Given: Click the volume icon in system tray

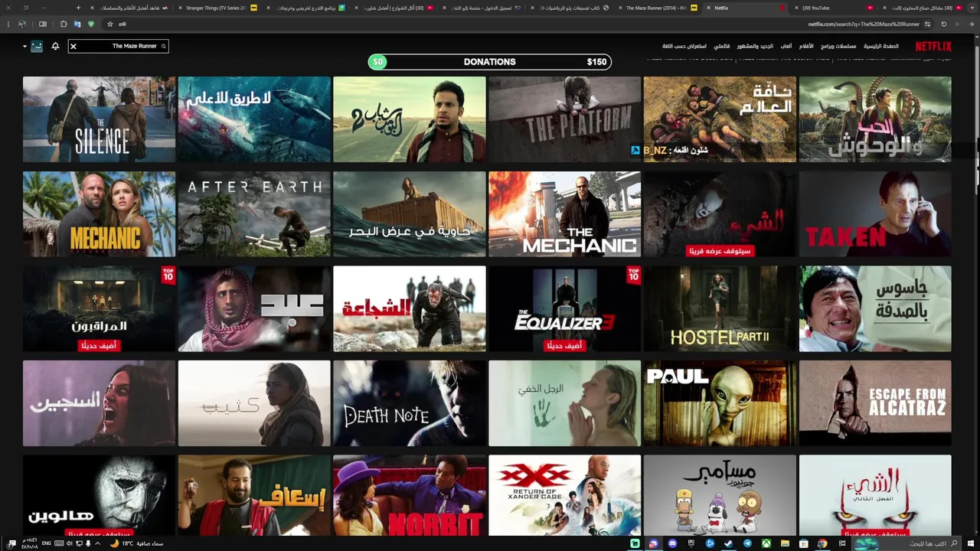Looking at the screenshot, I should (69, 543).
